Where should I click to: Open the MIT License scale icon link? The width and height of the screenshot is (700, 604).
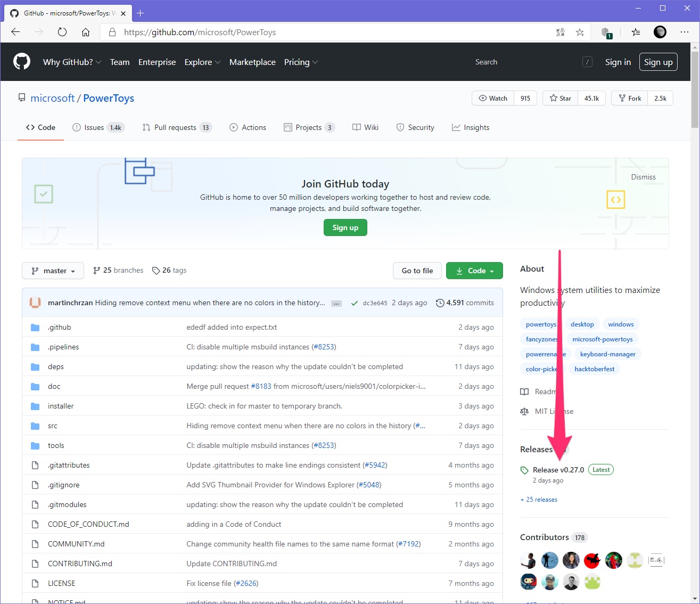(524, 411)
